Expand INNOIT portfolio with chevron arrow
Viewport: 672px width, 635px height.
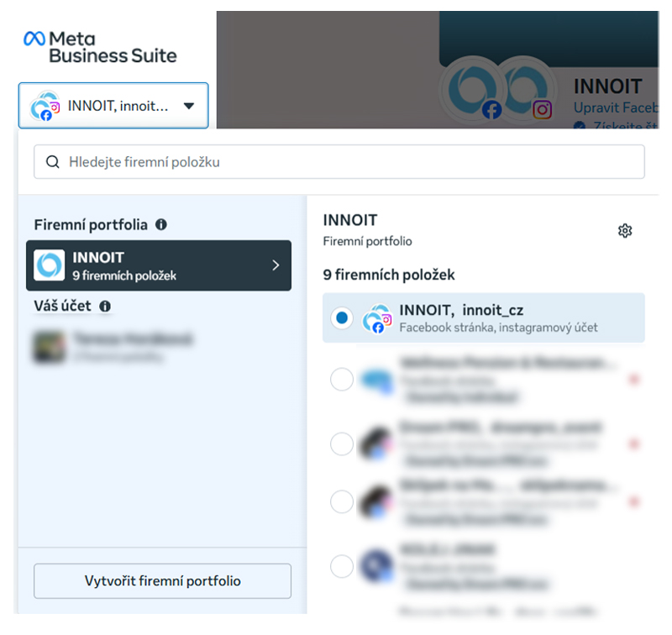(x=276, y=265)
